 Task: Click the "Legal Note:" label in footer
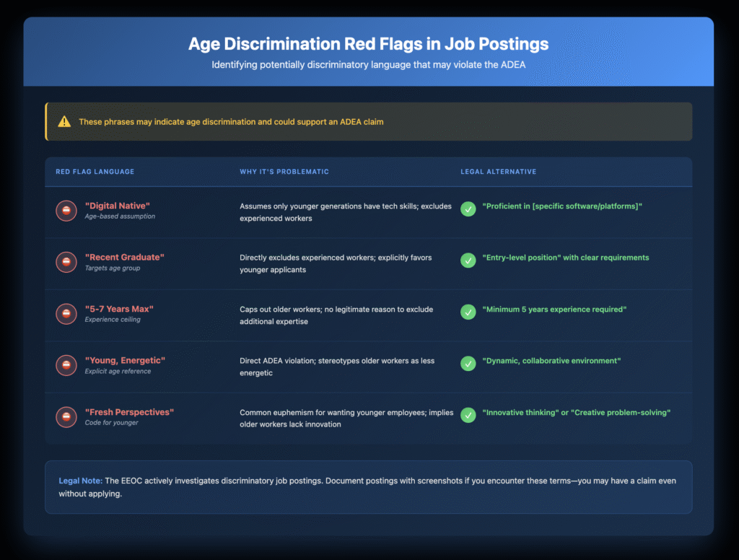pos(81,481)
